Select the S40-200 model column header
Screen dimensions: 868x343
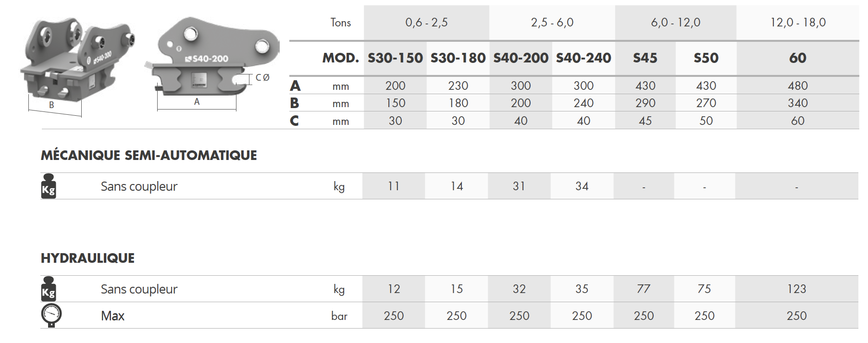coord(521,58)
